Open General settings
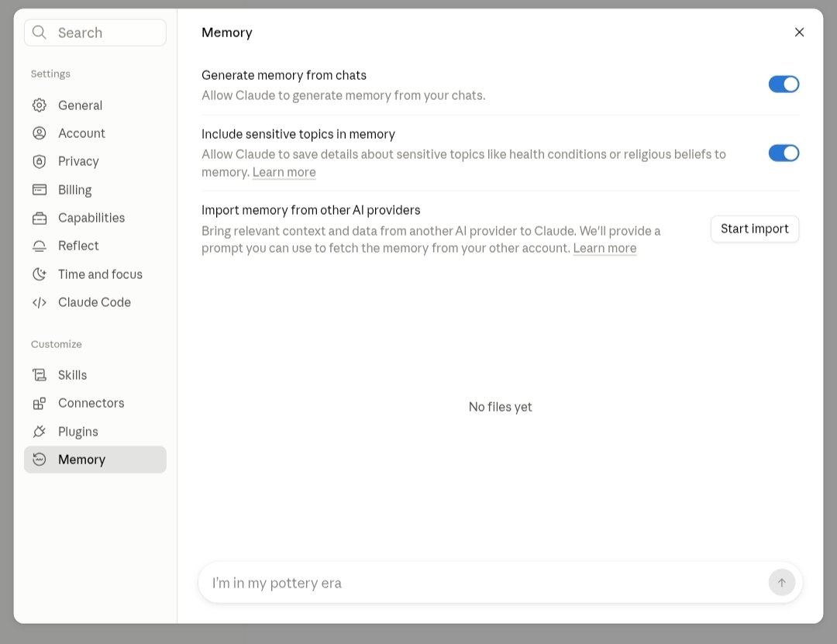The width and height of the screenshot is (837, 644). point(95,105)
